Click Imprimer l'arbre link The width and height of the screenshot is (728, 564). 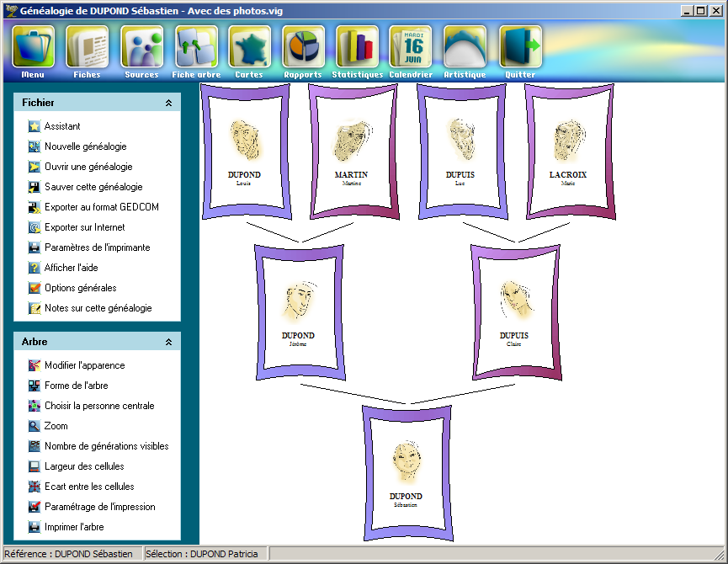coord(74,527)
